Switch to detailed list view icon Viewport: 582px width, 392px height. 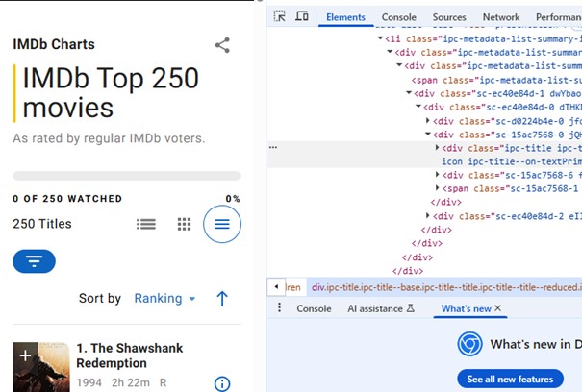click(x=146, y=225)
